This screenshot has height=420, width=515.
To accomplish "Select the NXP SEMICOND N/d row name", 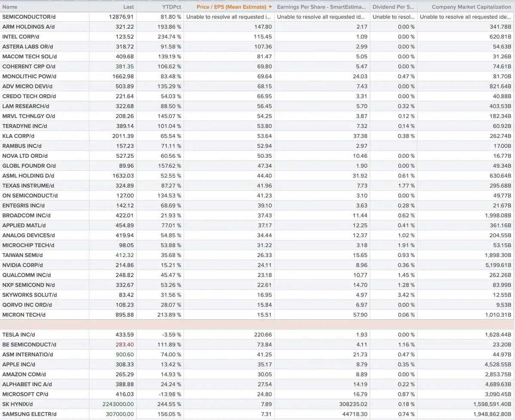I will (29, 285).
